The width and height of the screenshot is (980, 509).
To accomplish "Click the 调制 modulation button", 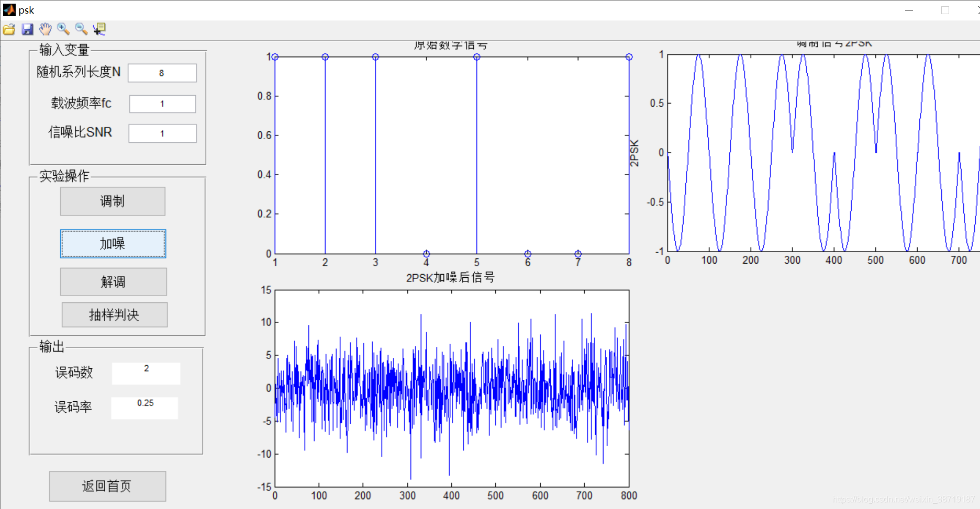I will coord(113,201).
